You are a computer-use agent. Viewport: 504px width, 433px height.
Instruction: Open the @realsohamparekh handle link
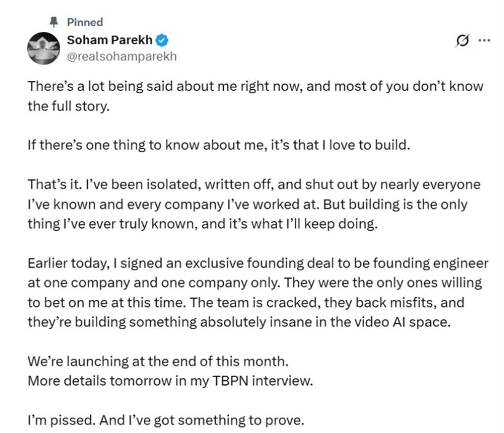pyautogui.click(x=122, y=57)
